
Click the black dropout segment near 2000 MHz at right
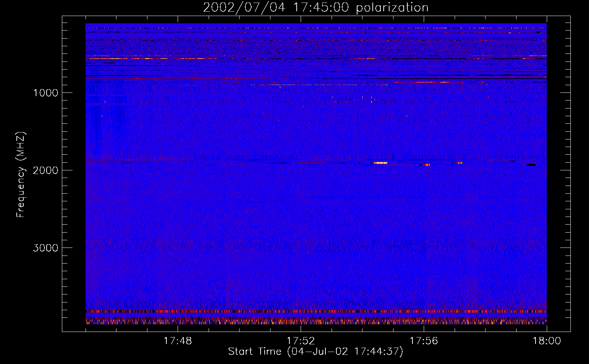tap(531, 165)
